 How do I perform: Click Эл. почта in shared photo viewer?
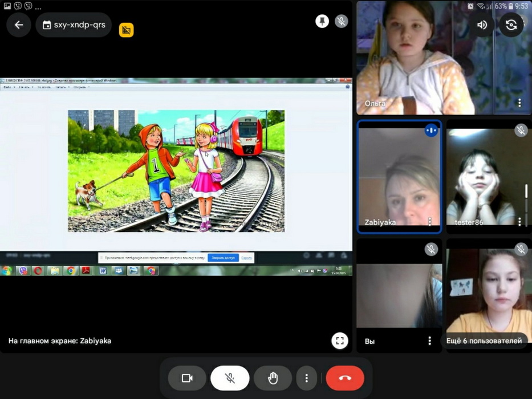[x=44, y=87]
